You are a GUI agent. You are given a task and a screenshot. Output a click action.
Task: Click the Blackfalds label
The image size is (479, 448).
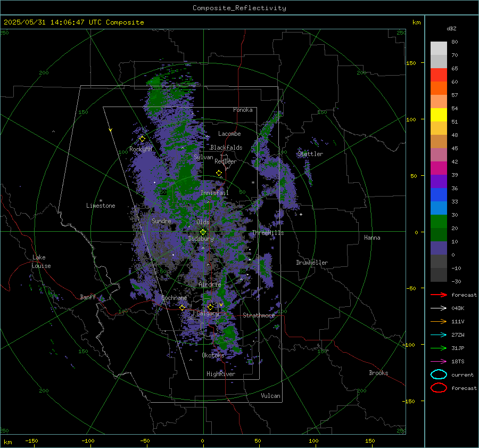[x=226, y=148]
